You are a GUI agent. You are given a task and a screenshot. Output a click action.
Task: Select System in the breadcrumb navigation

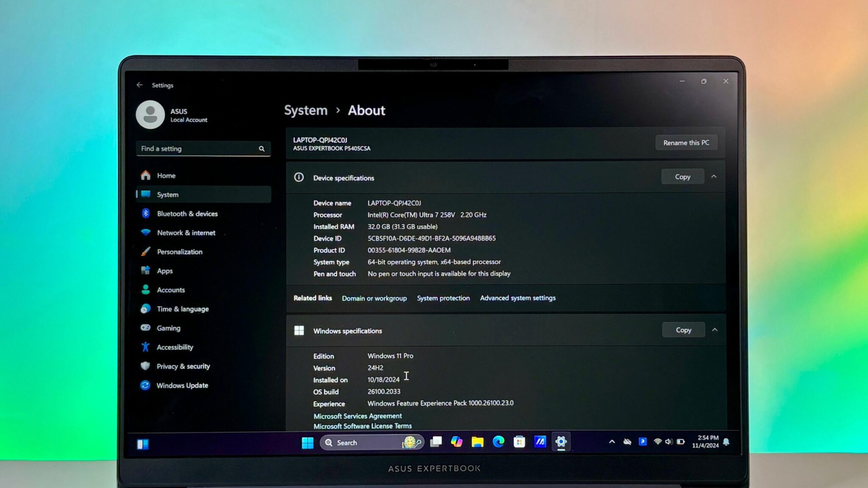click(x=306, y=110)
